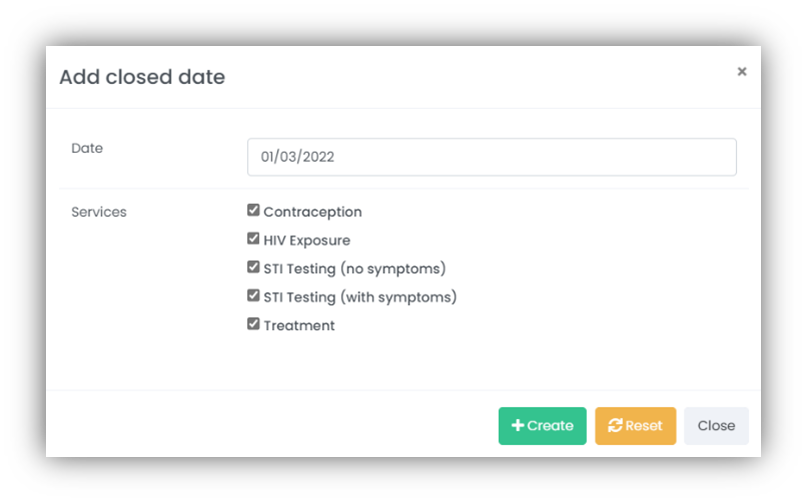Click the STI Testing (with symptoms) label
The height and width of the screenshot is (503, 807).
360,297
